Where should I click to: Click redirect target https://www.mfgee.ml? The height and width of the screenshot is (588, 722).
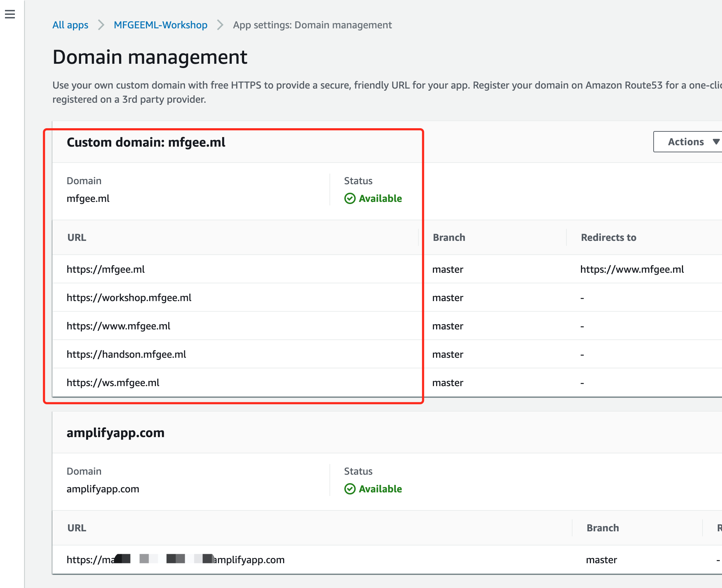pyautogui.click(x=632, y=269)
